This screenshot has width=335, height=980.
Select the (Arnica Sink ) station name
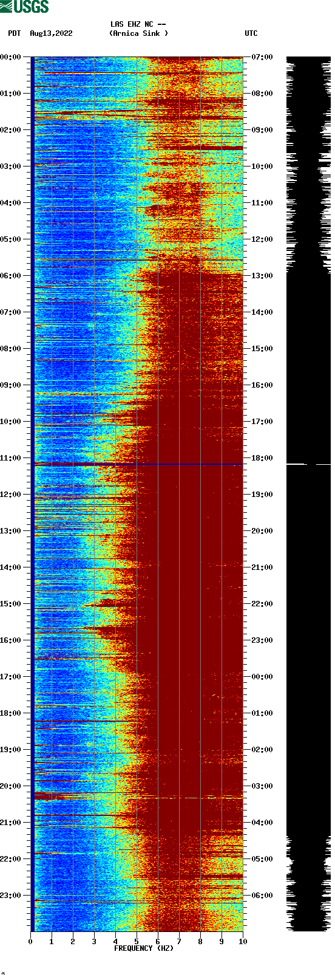point(138,33)
